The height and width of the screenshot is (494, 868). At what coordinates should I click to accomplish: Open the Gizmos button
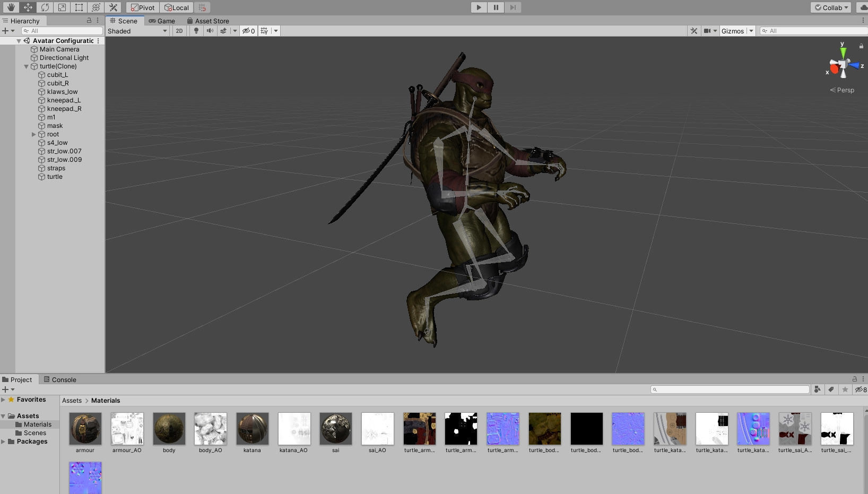coord(733,31)
